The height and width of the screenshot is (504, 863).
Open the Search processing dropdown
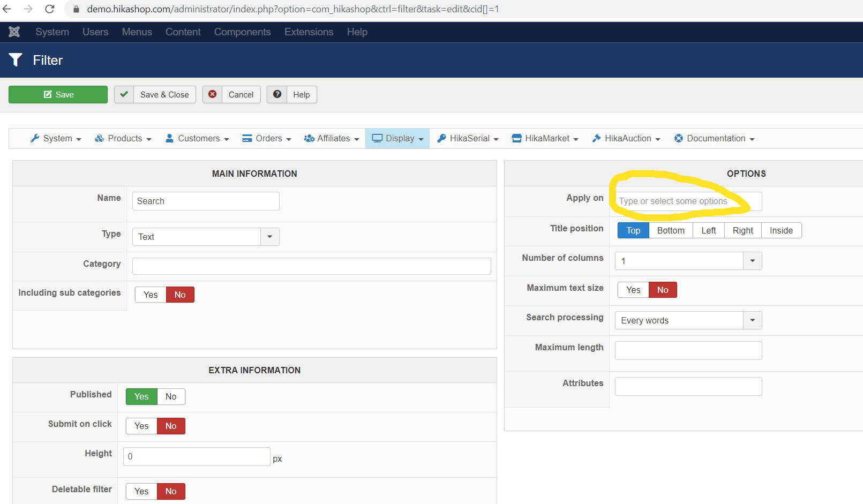click(688, 320)
